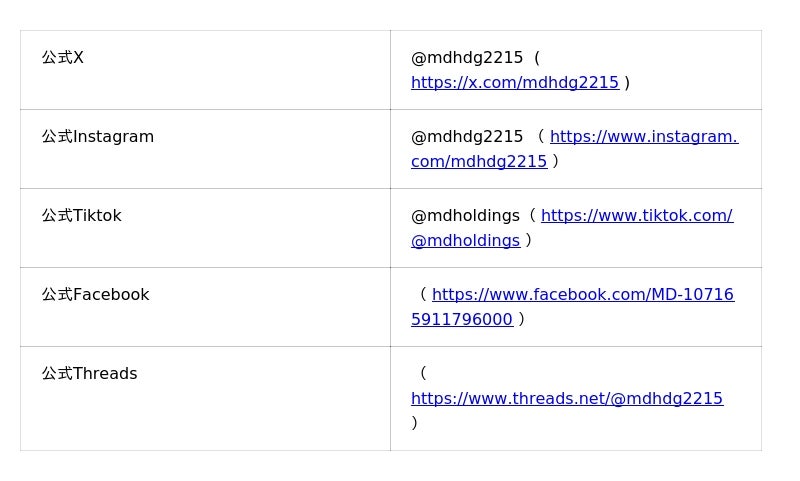Click the 公式X label cell

coord(63,58)
